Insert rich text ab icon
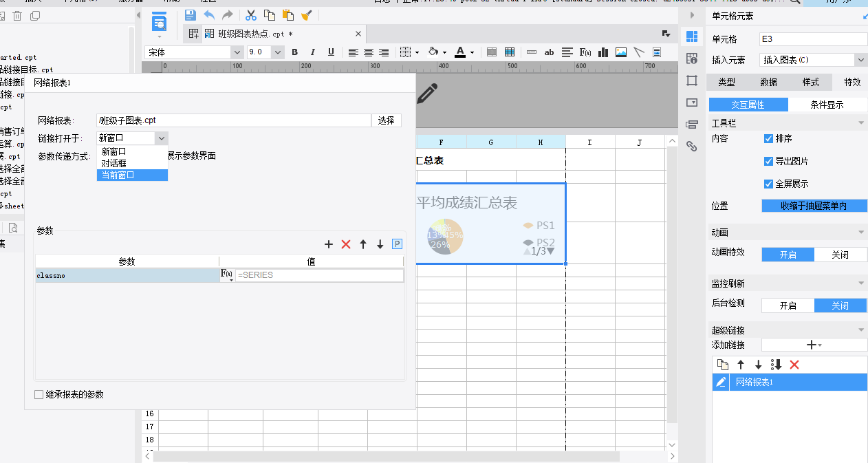Viewport: 868px width, 463px height. point(549,52)
